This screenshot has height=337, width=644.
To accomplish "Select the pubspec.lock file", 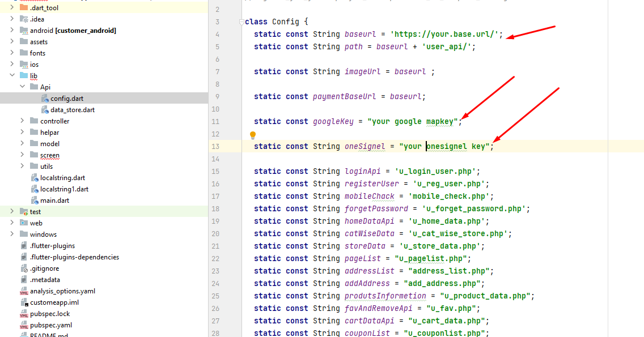I will (x=50, y=314).
